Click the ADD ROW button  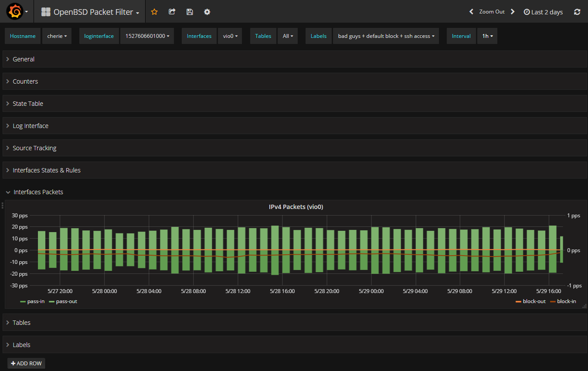(x=26, y=363)
